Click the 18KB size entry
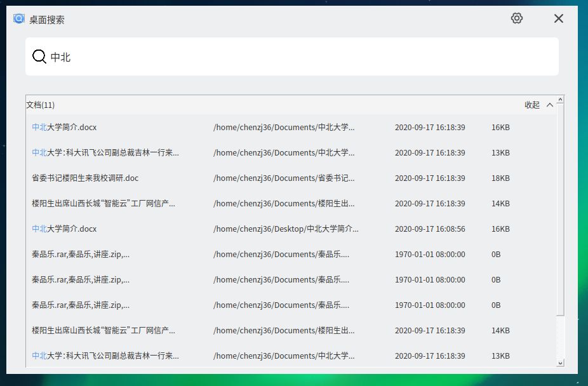The image size is (588, 386). pyautogui.click(x=500, y=178)
